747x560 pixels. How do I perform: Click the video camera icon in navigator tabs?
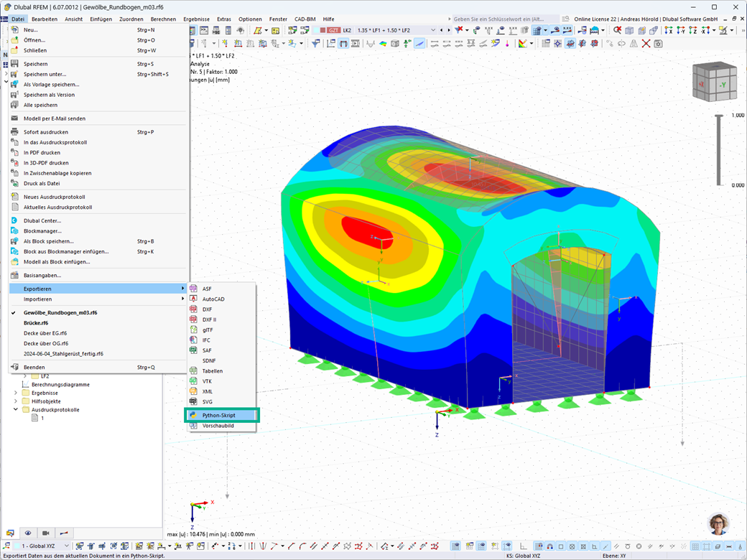(x=46, y=533)
